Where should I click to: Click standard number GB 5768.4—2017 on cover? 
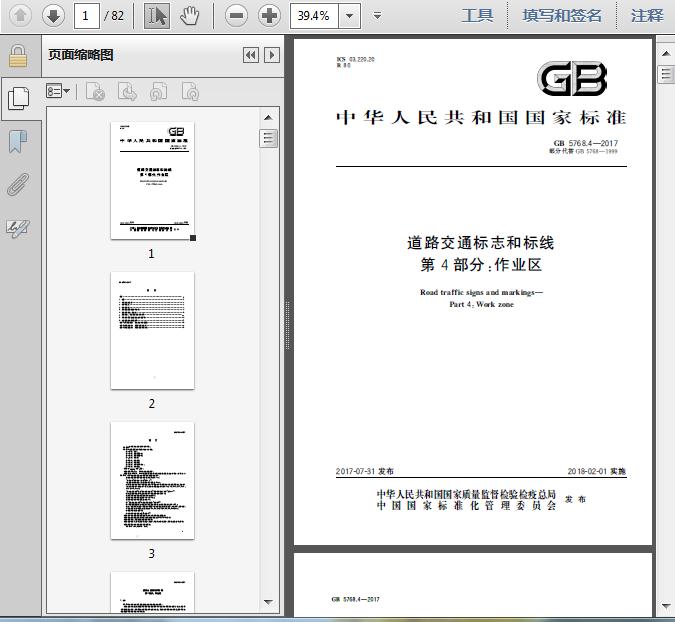tap(585, 143)
